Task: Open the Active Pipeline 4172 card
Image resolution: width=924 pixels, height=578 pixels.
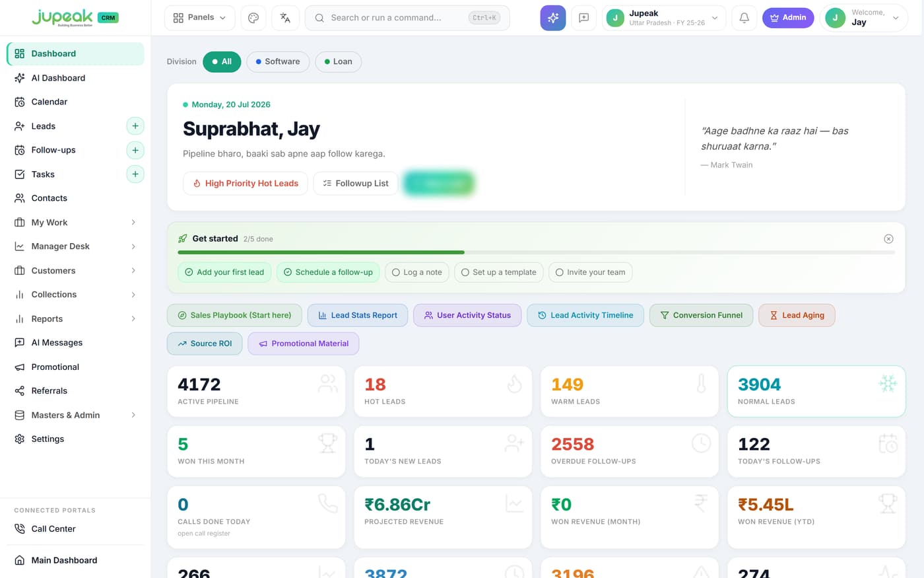Action: (x=256, y=391)
